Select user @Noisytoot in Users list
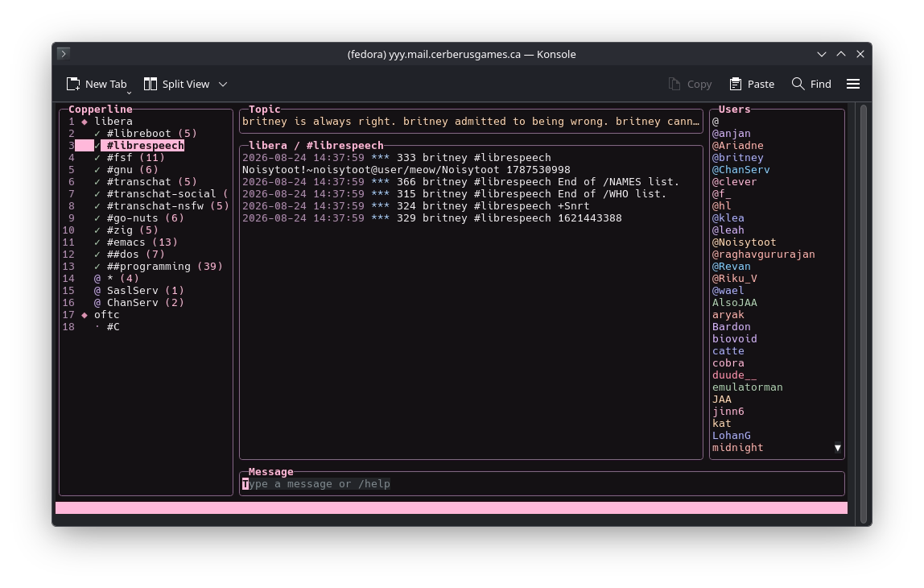 [x=745, y=242]
